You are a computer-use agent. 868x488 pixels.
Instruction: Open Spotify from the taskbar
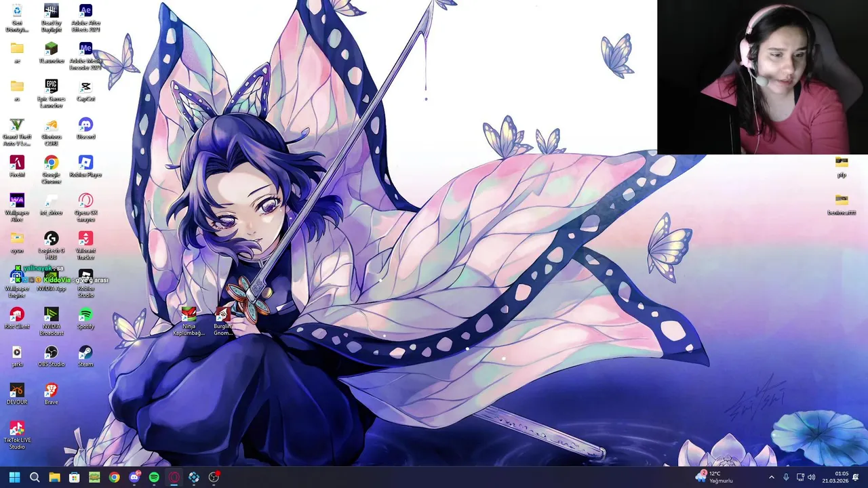coord(154,477)
